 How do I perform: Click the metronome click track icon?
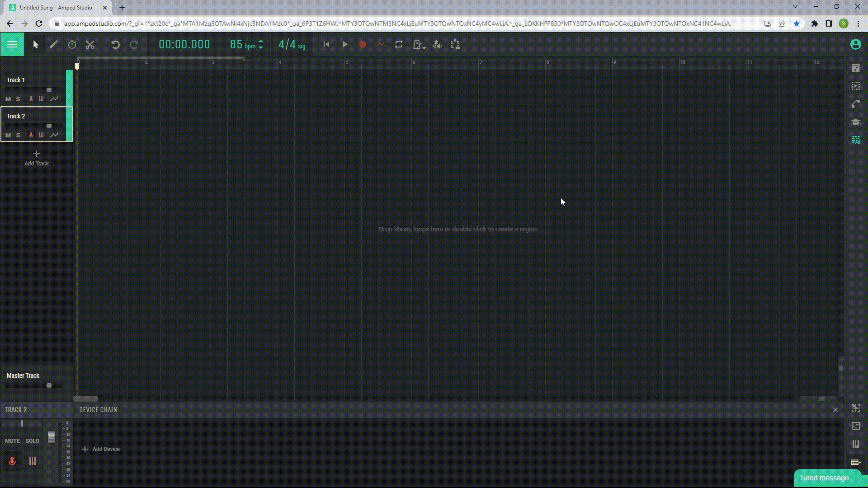[x=417, y=45]
